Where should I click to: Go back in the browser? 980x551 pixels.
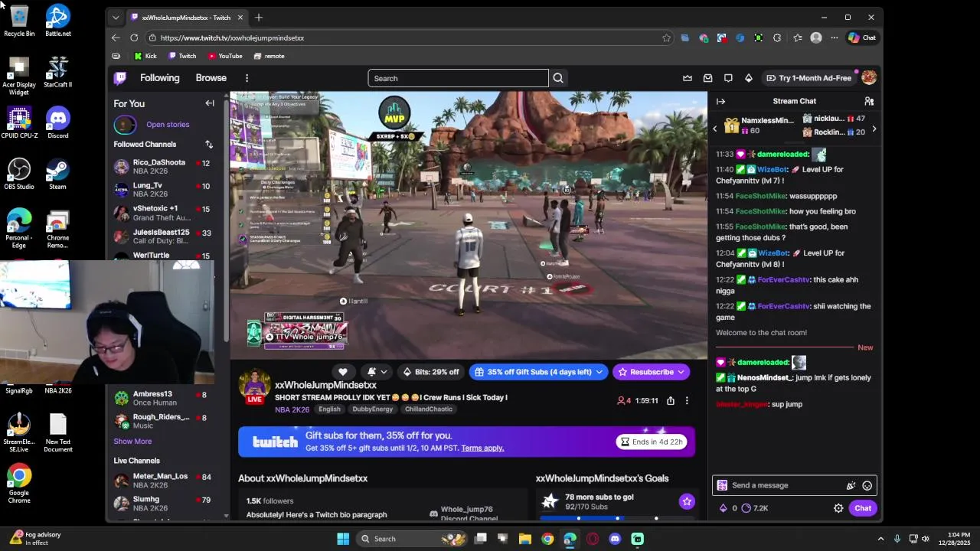tap(116, 37)
